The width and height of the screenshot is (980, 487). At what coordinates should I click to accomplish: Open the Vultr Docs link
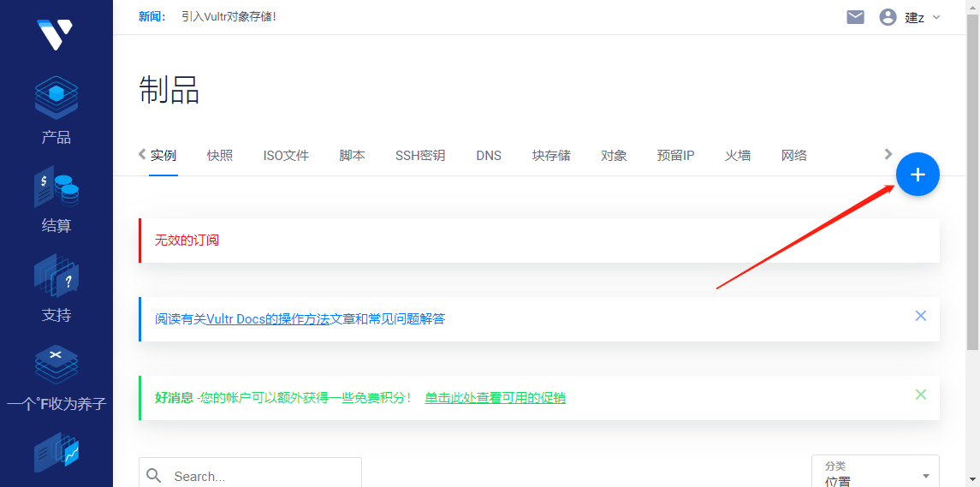(268, 319)
